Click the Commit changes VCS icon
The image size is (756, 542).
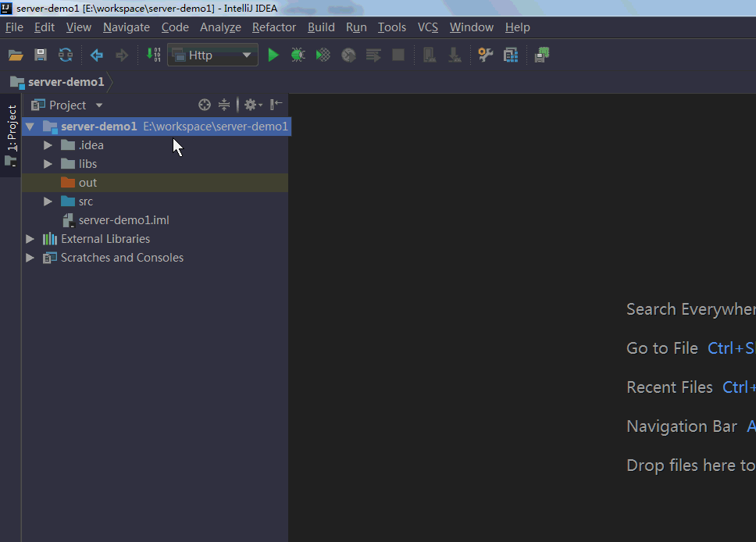tap(455, 55)
